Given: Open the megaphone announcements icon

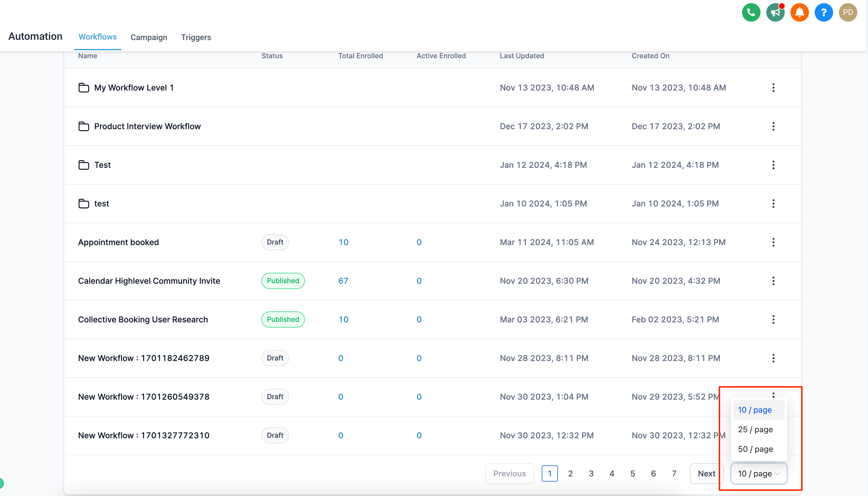Looking at the screenshot, I should [x=775, y=13].
